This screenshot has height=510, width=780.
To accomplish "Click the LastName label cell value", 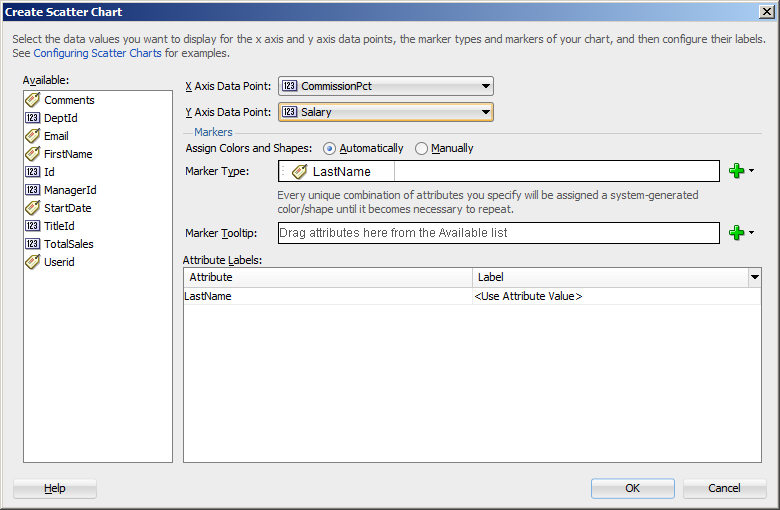I will point(528,297).
